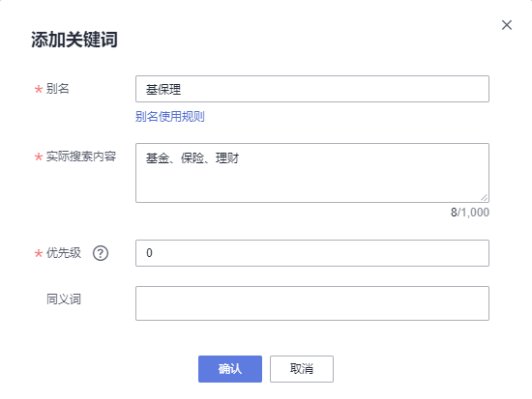Screen dimensions: 532x399
Task: Click the textarea resize handle corner
Action: (x=485, y=198)
